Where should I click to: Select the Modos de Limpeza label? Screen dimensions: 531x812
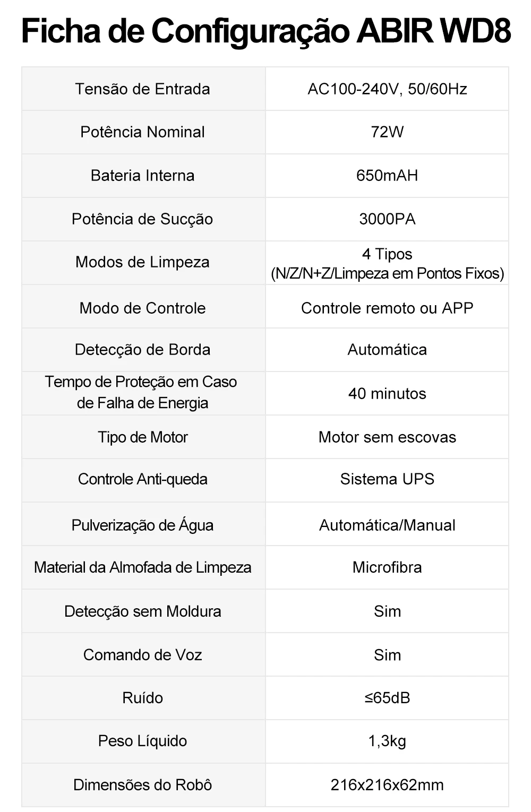pos(142,262)
